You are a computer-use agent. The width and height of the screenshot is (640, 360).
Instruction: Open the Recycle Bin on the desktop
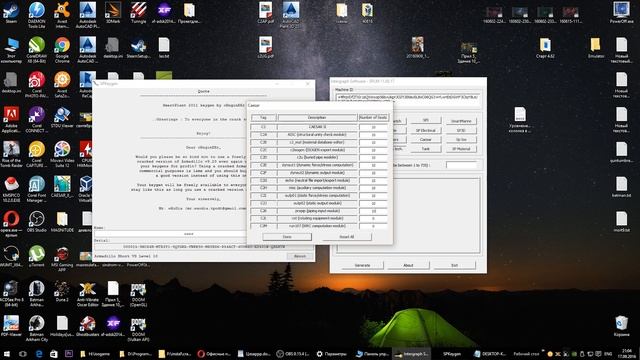point(621,326)
